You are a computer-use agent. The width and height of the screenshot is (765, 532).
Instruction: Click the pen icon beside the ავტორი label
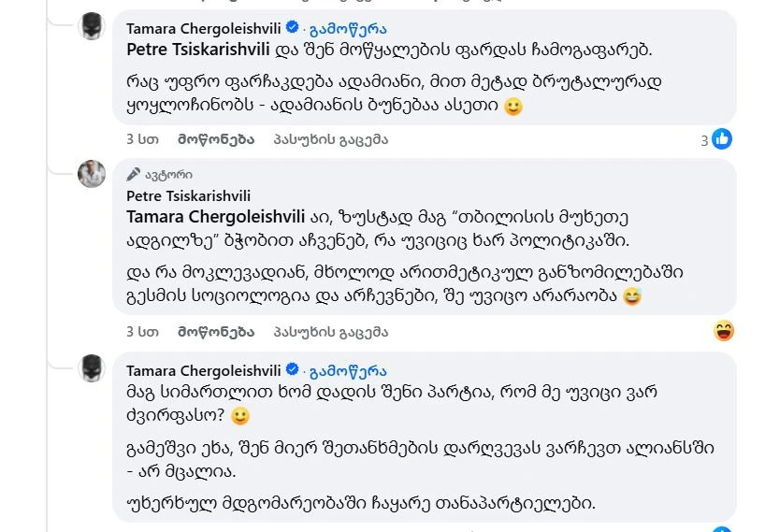tap(134, 174)
